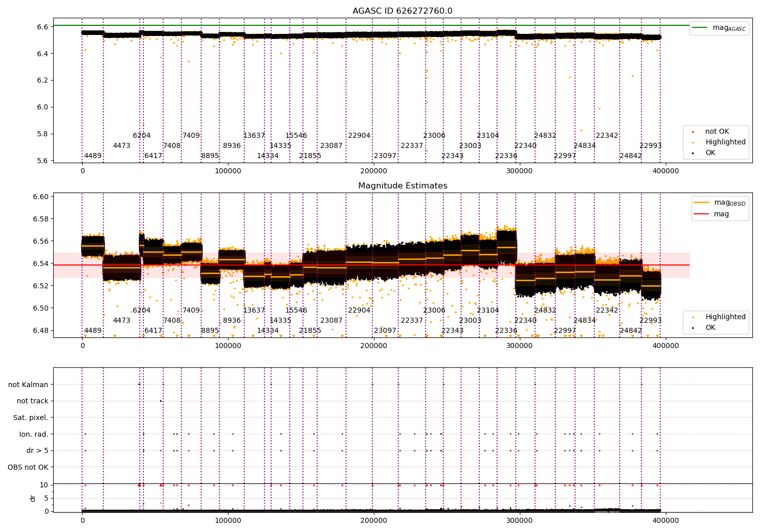Click obsid label 22993 in the top plot
Image resolution: width=760 pixels, height=532 pixels.
click(x=651, y=146)
